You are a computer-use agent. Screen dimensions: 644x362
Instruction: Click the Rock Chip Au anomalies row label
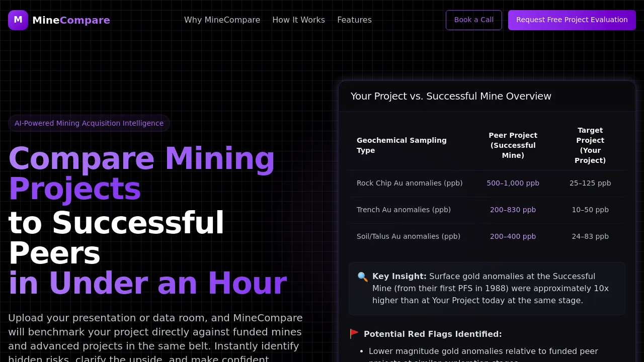click(x=410, y=183)
